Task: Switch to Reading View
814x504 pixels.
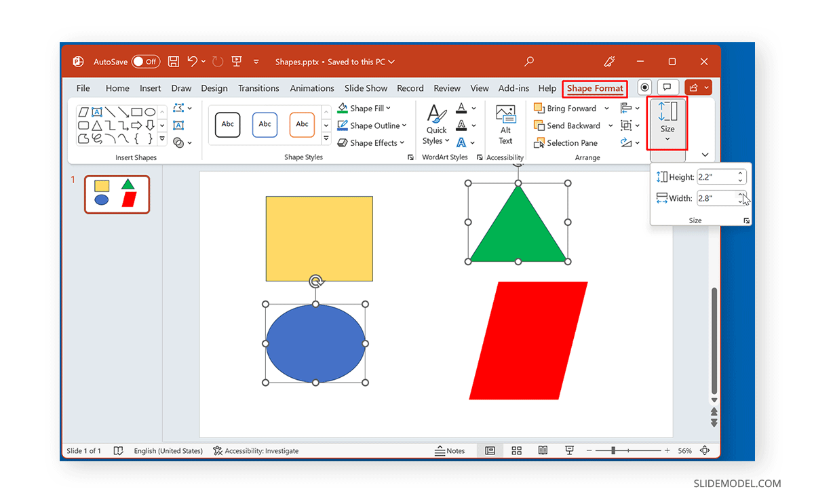Action: pos(543,451)
